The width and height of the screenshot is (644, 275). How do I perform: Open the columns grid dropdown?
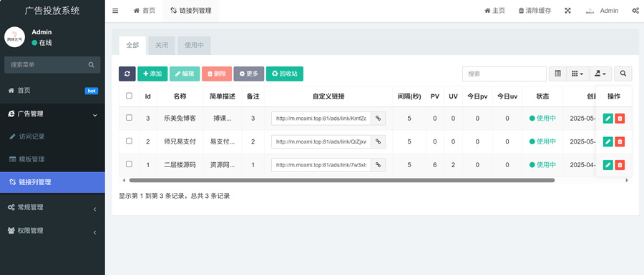pyautogui.click(x=577, y=74)
